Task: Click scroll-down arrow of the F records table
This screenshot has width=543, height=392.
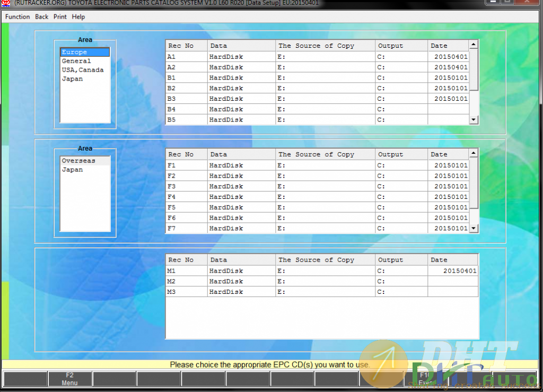Action: point(474,229)
